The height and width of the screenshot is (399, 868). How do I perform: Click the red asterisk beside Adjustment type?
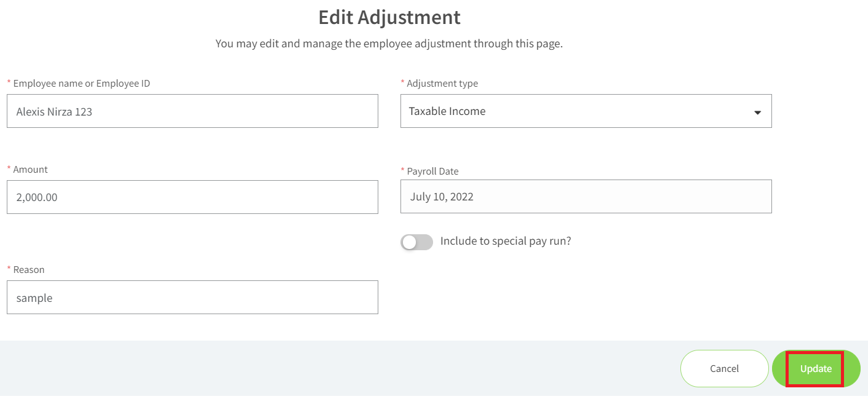point(402,83)
